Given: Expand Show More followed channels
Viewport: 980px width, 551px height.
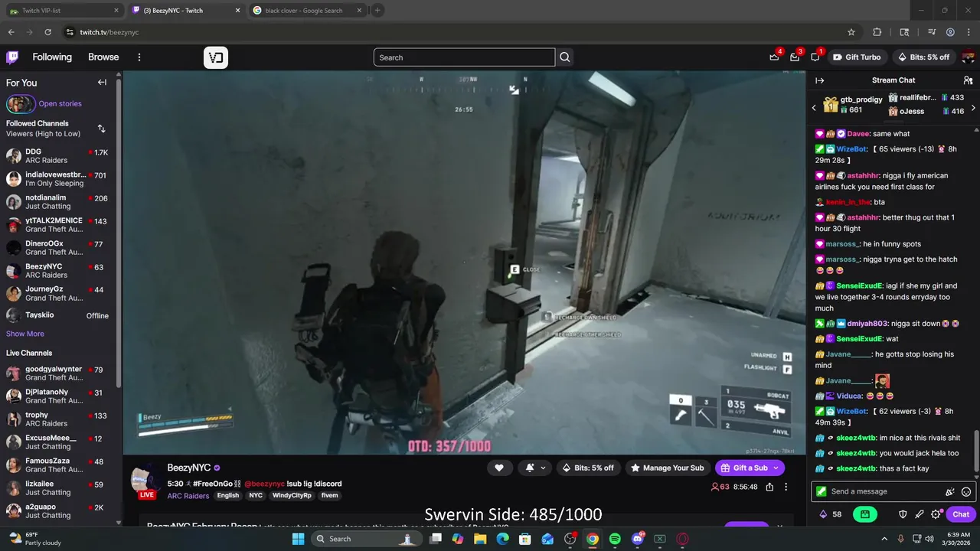Looking at the screenshot, I should coord(25,334).
